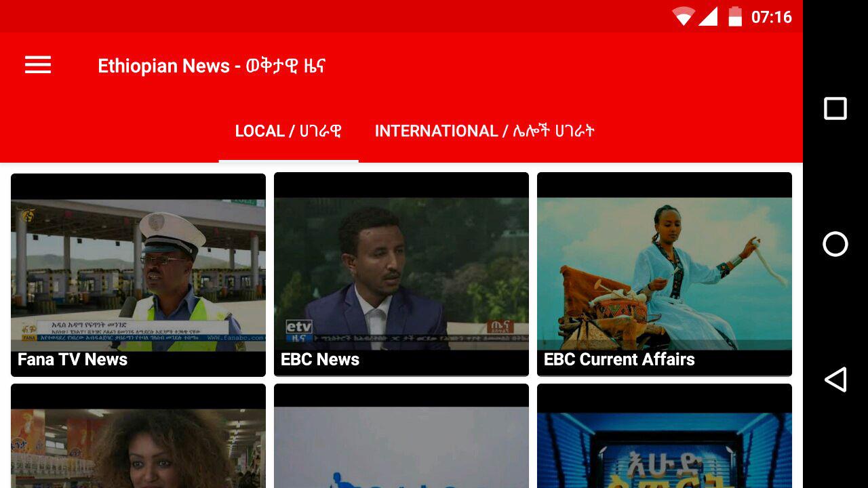Tap the Ethiopian News app title
Image resolution: width=868 pixels, height=488 pixels.
coord(212,66)
